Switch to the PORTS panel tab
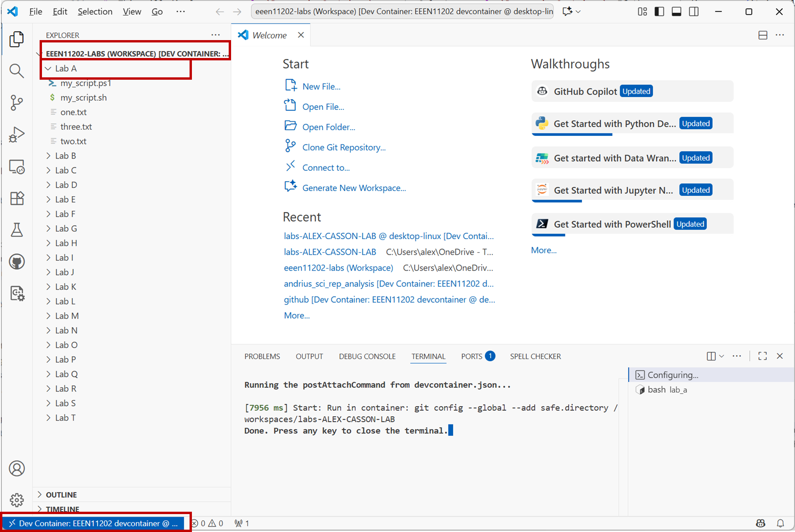 coord(472,357)
